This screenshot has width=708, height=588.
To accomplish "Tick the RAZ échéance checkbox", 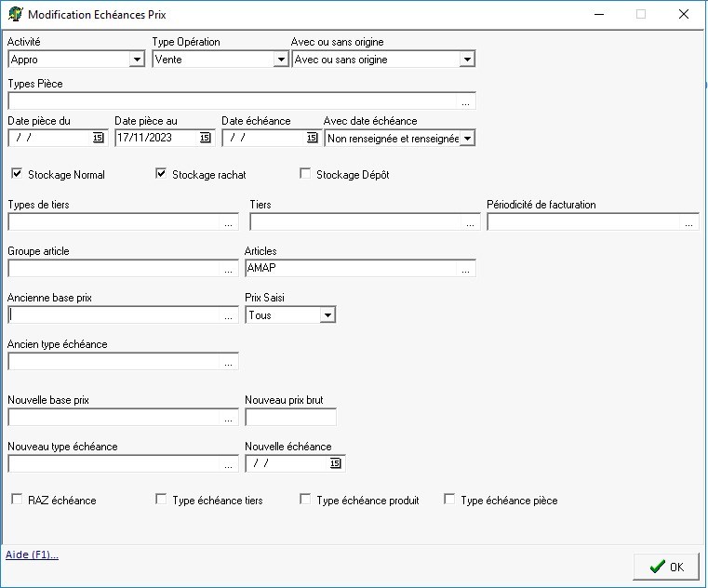I will coord(17,500).
